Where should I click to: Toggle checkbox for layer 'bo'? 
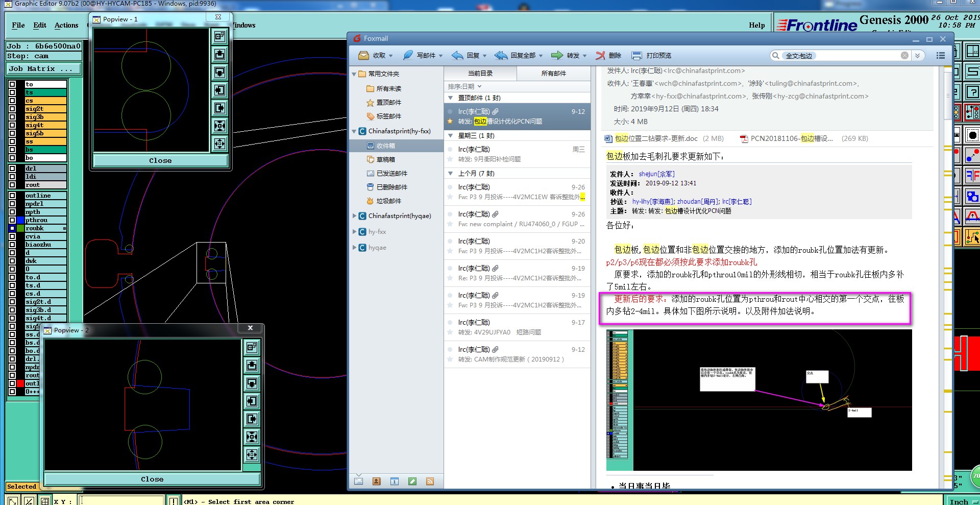tap(12, 158)
